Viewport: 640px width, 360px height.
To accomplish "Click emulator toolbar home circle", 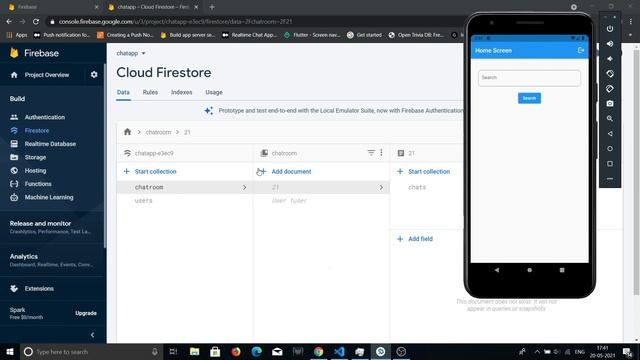I will [x=610, y=149].
